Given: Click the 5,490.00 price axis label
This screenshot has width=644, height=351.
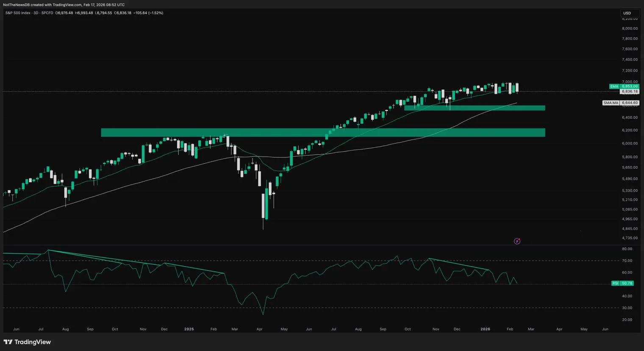Looking at the screenshot, I should pos(630,179).
